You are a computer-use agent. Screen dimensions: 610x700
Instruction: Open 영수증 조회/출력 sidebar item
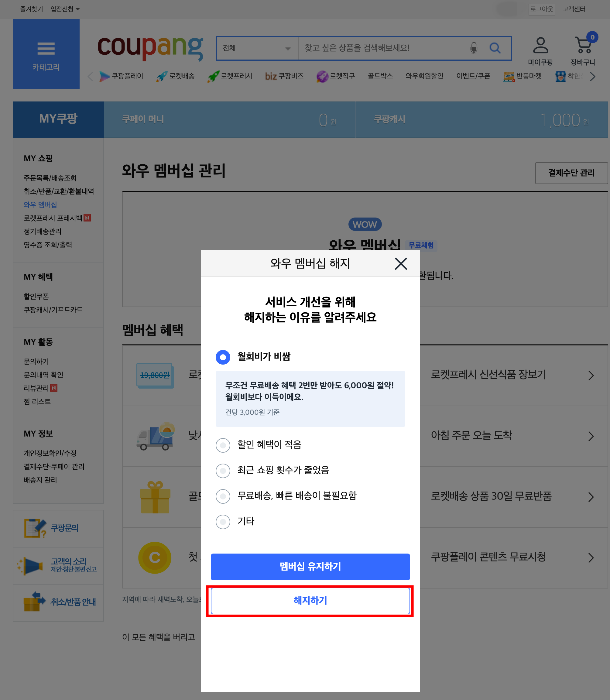48,245
